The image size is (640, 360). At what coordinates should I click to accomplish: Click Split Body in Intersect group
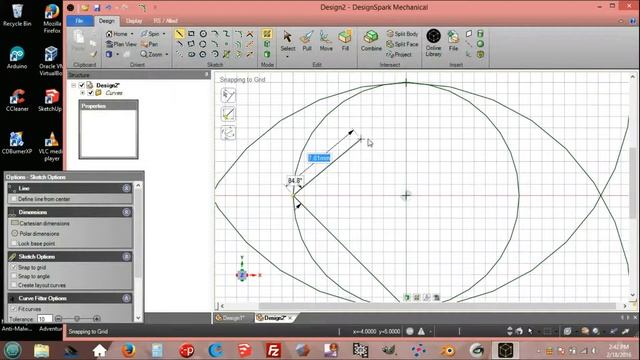[402, 34]
